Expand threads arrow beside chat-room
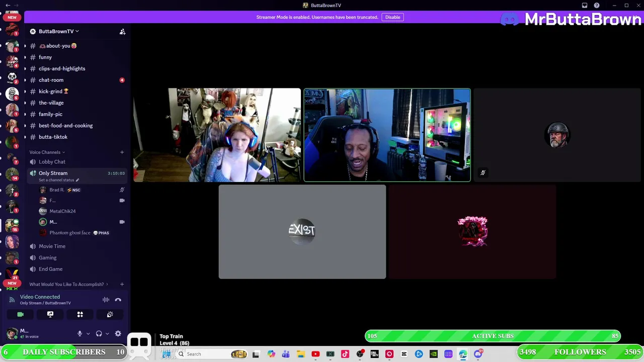 click(x=25, y=80)
